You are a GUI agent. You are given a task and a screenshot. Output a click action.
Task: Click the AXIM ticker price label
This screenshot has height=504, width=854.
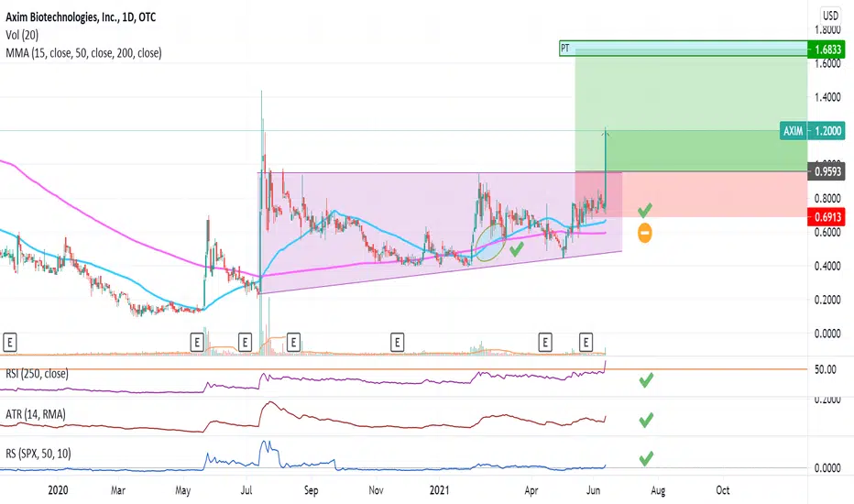793,131
